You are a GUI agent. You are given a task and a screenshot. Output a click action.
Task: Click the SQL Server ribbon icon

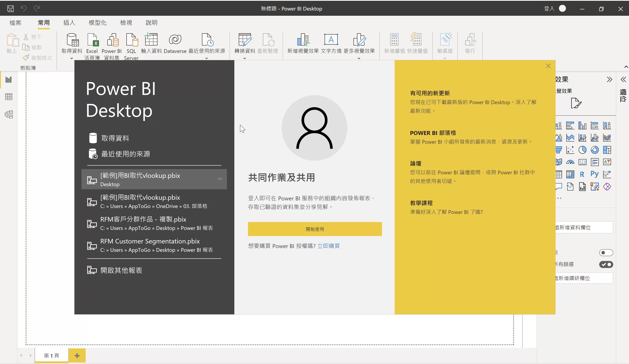coord(131,41)
